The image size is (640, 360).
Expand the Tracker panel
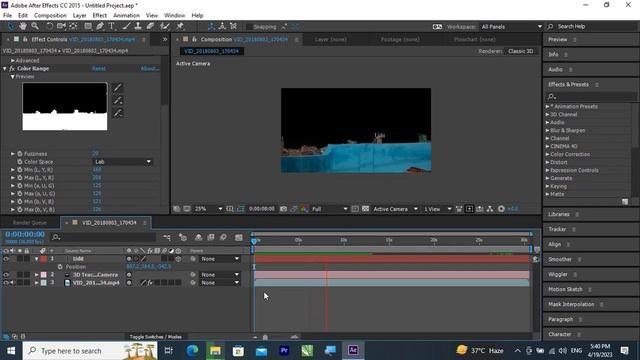tap(557, 229)
